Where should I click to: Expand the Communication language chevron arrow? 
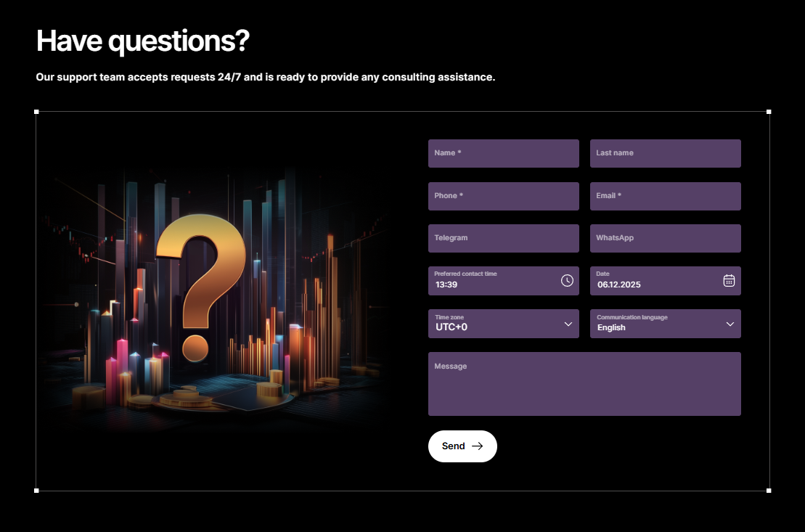click(730, 324)
